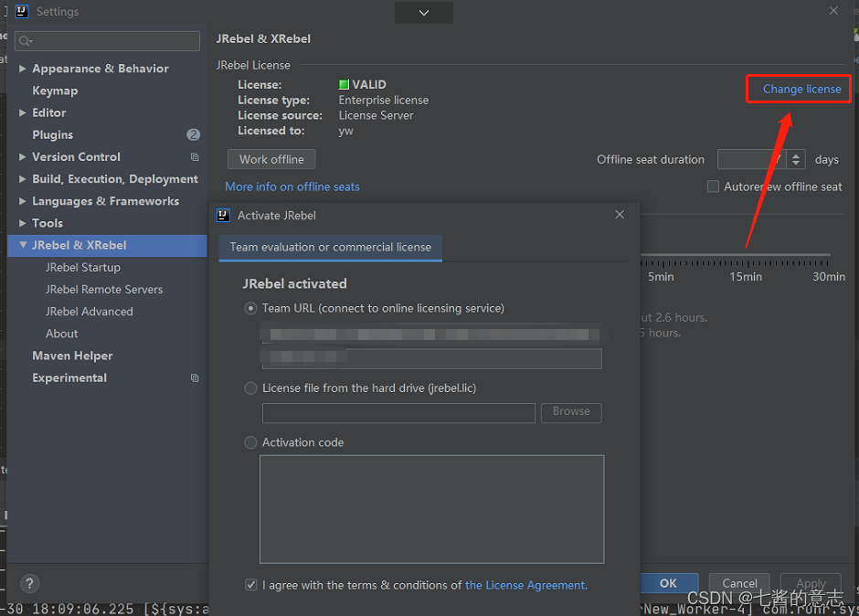Viewport: 859px width, 616px height.
Task: Expand Languages & Frameworks section
Action: 23,201
